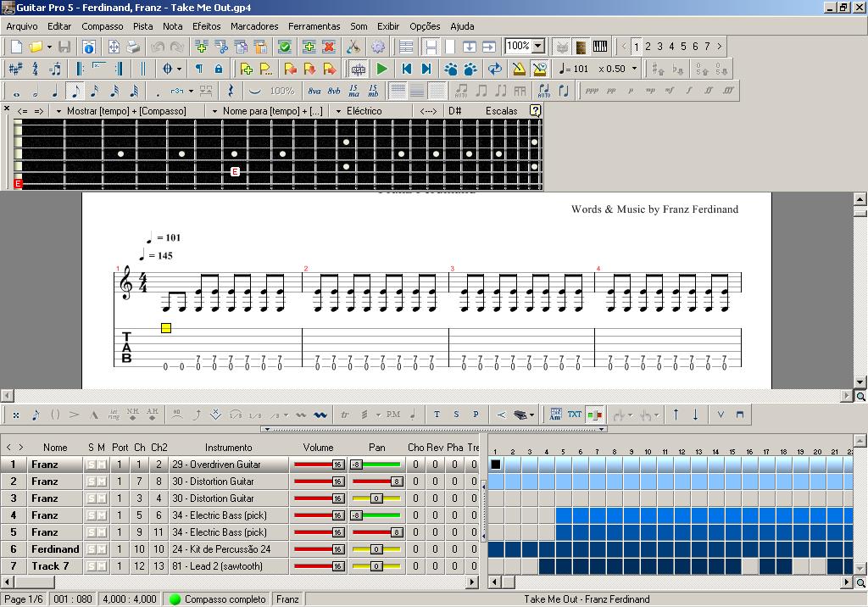Expand the coda/segno symbol dropdown arrow
Screen dimensions: 868x607
[x=180, y=70]
